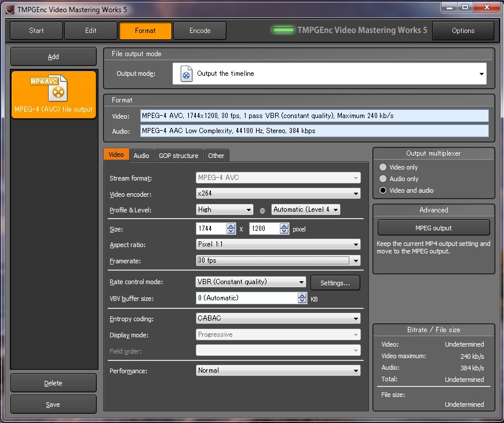Click the Add output button
This screenshot has height=423, width=504.
[53, 57]
